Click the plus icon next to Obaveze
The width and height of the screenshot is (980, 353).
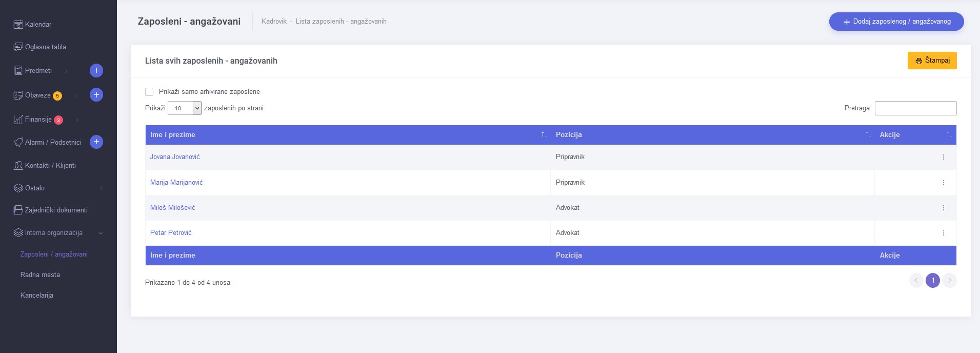[96, 95]
